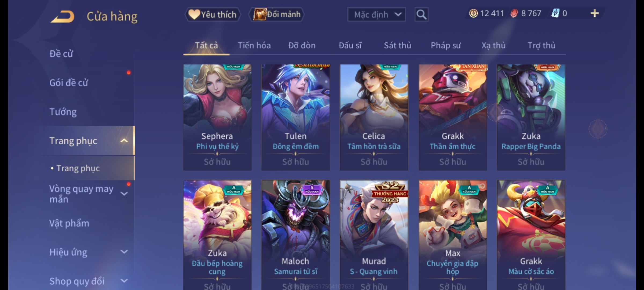
Task: Switch to the Sát thủ tab
Action: point(397,45)
